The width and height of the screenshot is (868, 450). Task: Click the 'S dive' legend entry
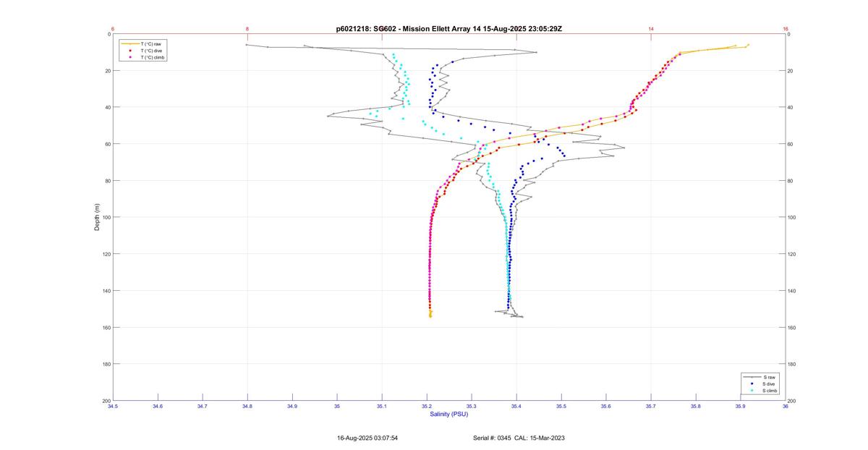pyautogui.click(x=770, y=383)
